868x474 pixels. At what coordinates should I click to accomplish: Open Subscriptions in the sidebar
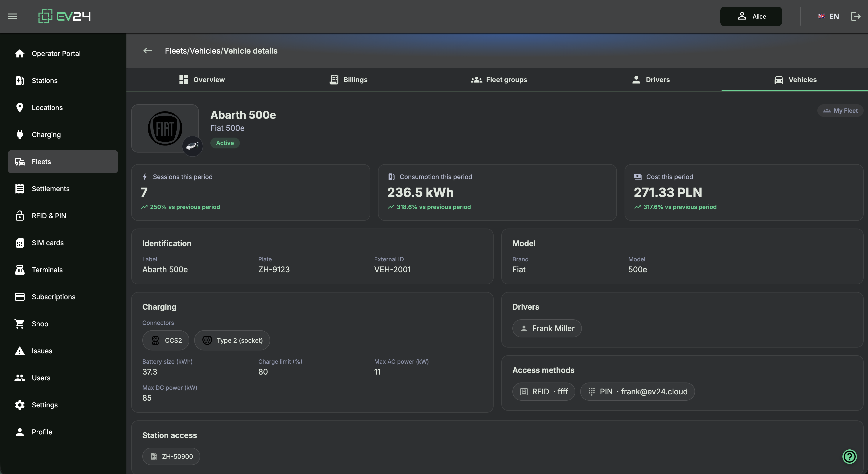click(x=63, y=297)
